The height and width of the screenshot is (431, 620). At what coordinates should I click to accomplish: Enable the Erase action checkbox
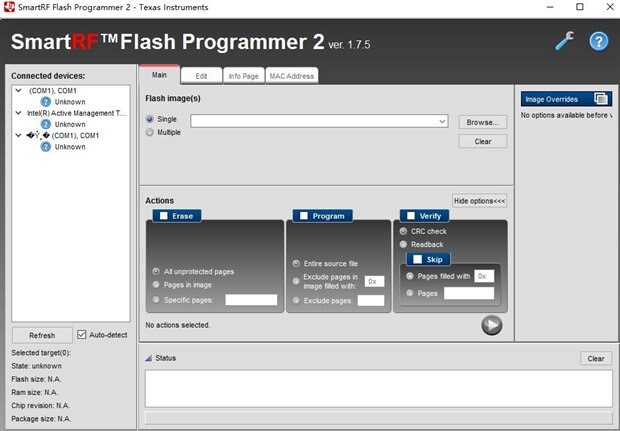tap(163, 216)
